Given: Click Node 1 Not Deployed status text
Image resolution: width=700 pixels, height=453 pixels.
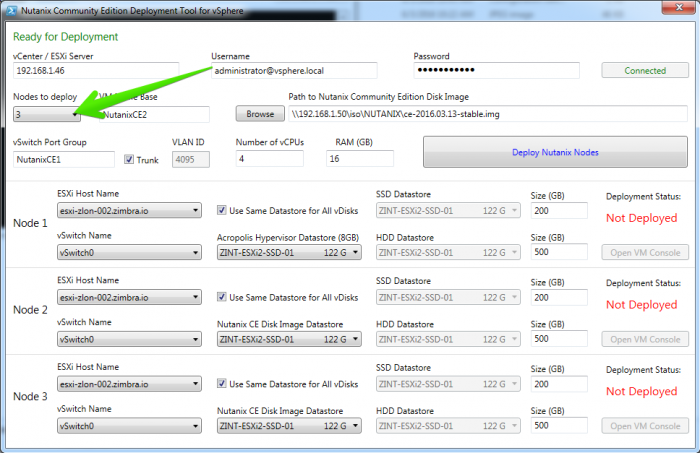Looking at the screenshot, I should tap(642, 218).
